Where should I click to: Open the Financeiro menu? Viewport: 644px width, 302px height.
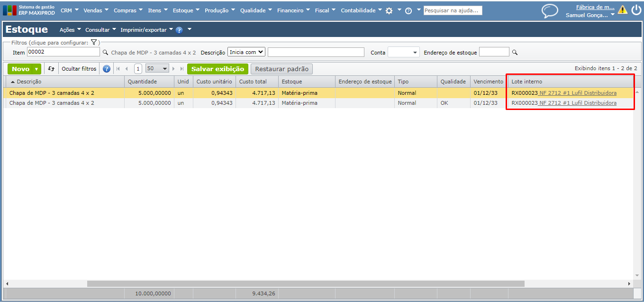(x=293, y=10)
